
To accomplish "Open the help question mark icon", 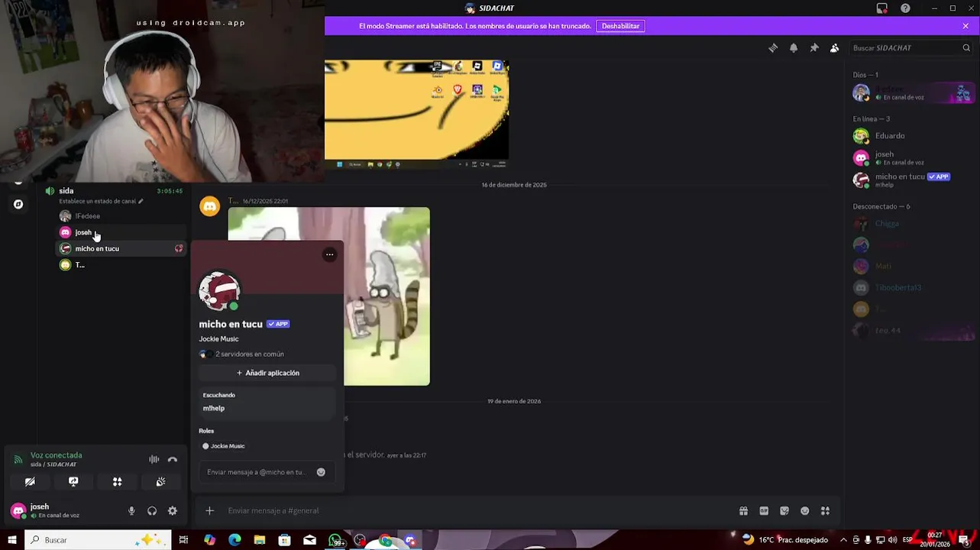I will click(x=905, y=8).
